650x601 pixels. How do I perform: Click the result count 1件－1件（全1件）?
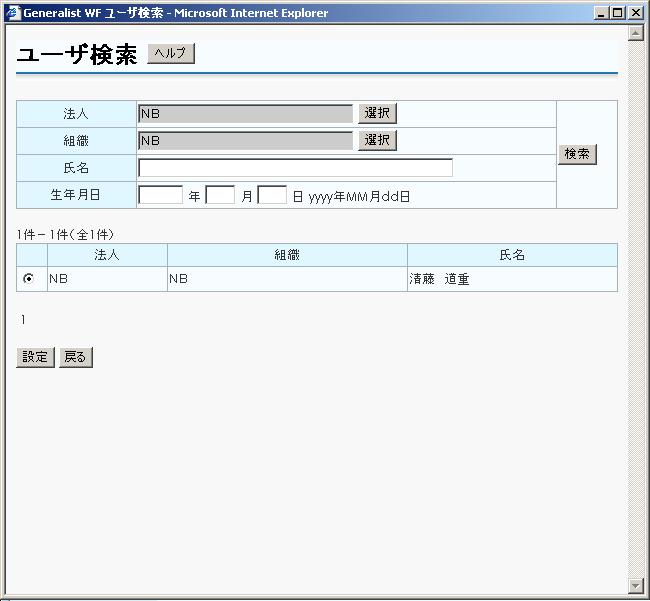pyautogui.click(x=65, y=235)
